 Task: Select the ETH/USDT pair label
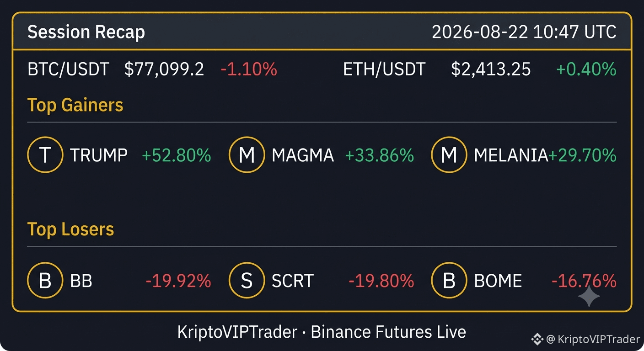point(384,69)
